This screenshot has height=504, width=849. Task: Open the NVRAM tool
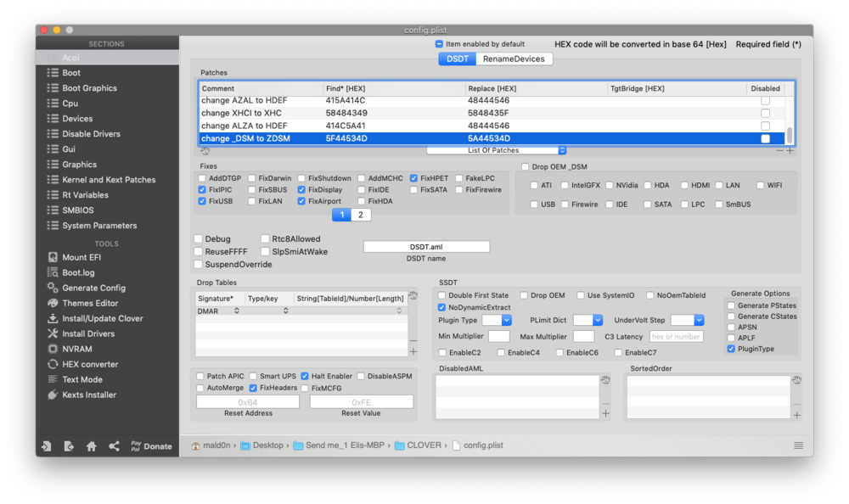click(76, 349)
